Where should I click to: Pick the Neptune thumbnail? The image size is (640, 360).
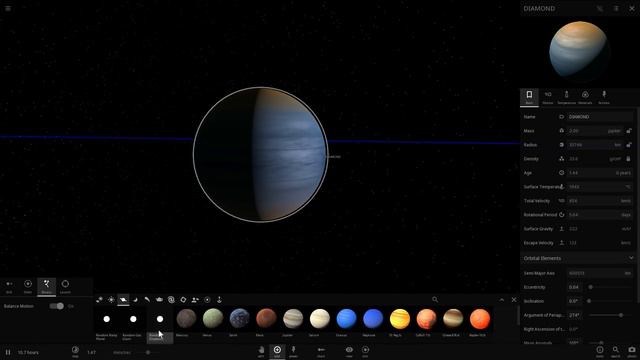click(x=373, y=319)
